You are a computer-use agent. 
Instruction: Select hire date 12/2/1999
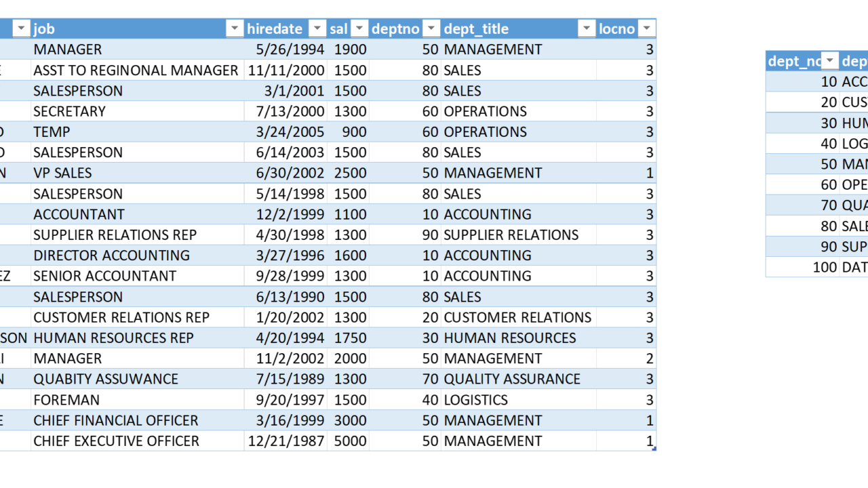[285, 214]
